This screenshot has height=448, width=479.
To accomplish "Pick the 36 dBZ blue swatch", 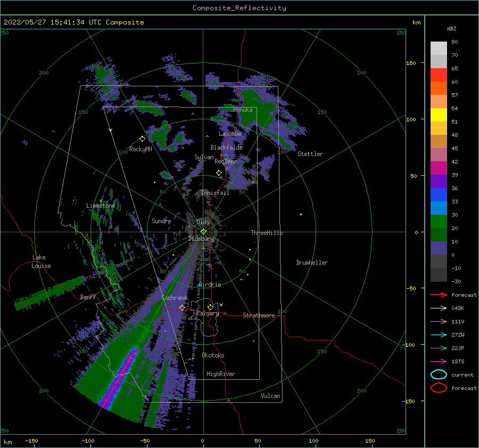I will [x=439, y=194].
